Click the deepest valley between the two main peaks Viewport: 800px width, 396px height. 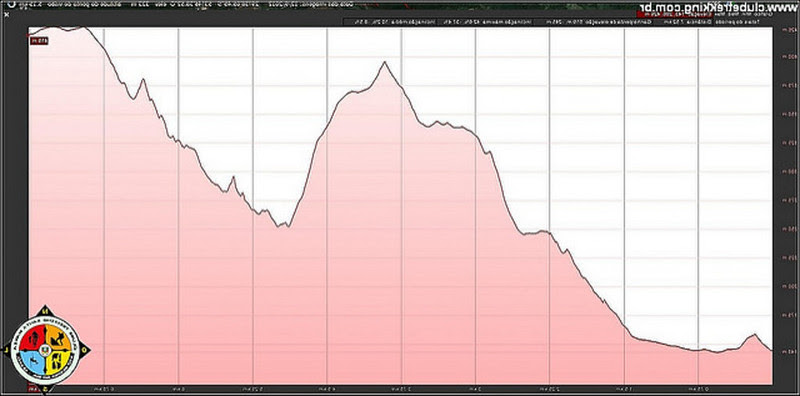[x=285, y=225]
